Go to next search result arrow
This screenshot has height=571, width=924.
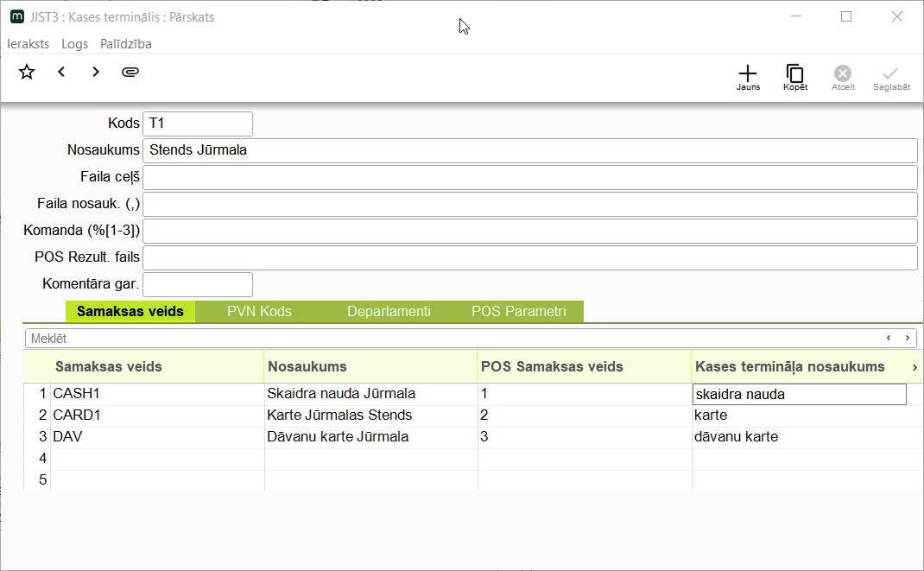908,338
